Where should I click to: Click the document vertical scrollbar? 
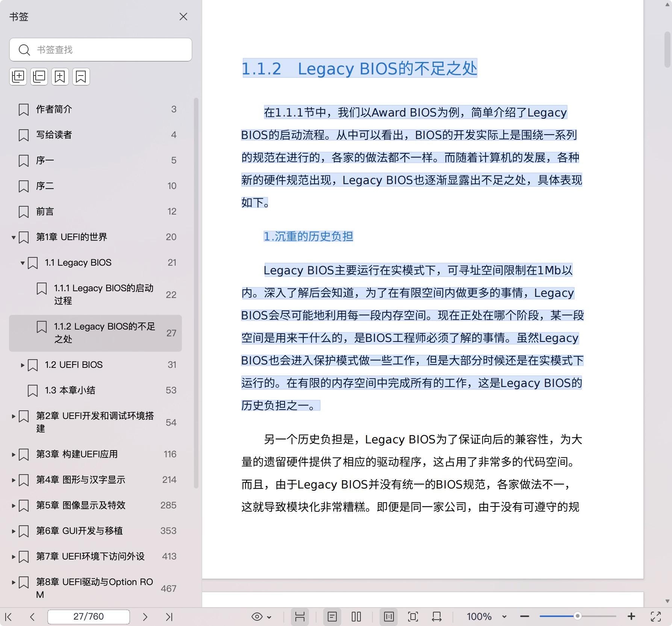667,50
